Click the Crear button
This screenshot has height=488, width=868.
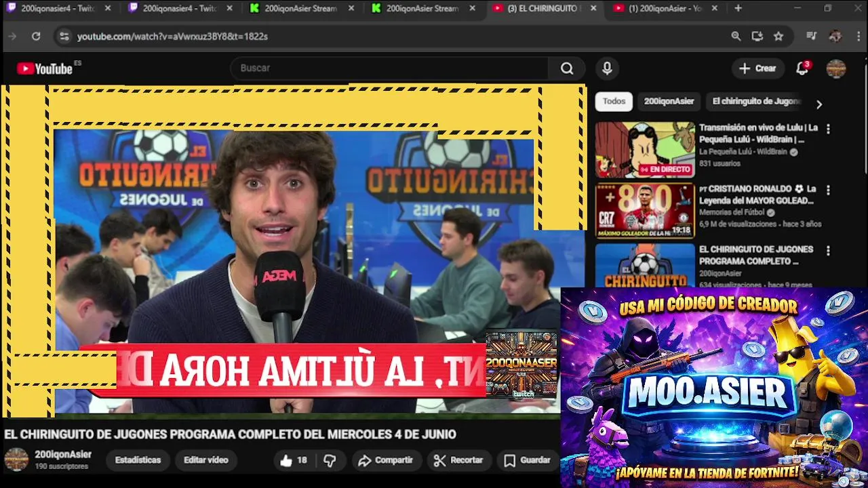pyautogui.click(x=757, y=68)
